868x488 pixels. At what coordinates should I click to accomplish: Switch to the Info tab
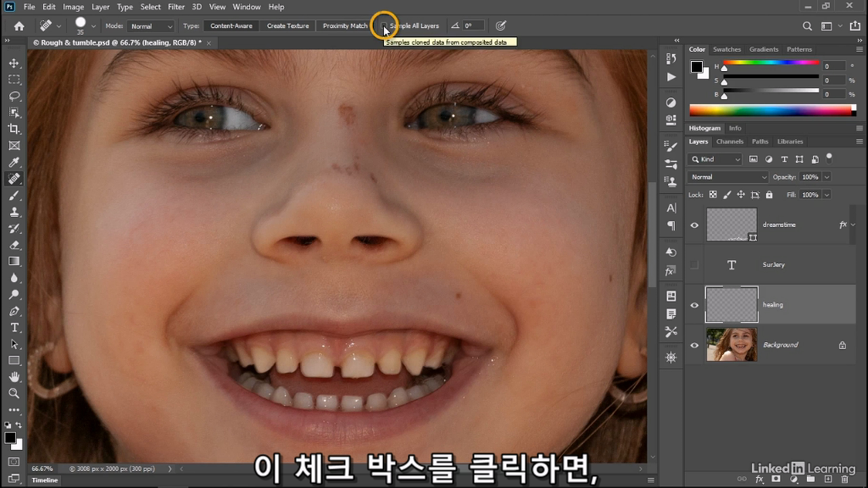(x=735, y=128)
